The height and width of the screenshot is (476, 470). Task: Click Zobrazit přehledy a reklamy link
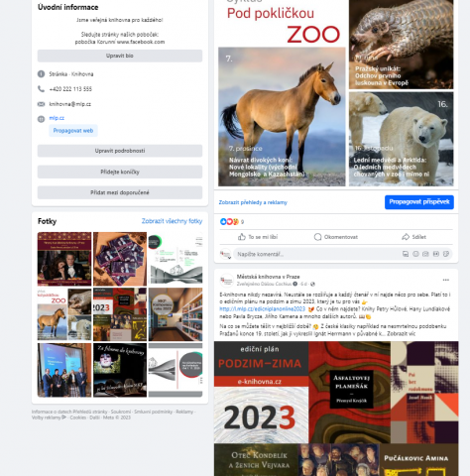pyautogui.click(x=253, y=202)
